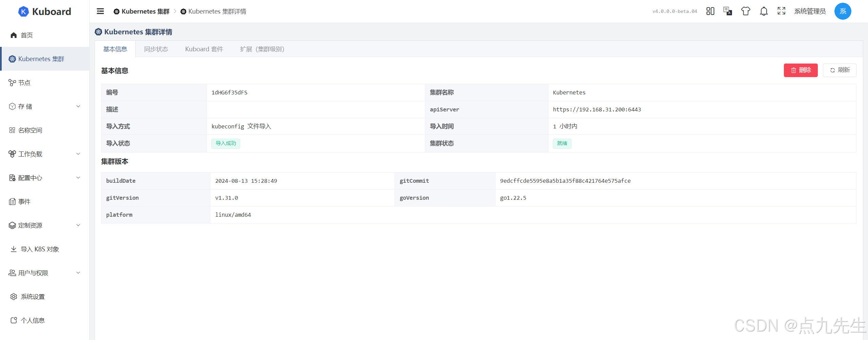The height and width of the screenshot is (340, 868).
Task: Click the layers icon beside 定制资源
Action: (12, 225)
